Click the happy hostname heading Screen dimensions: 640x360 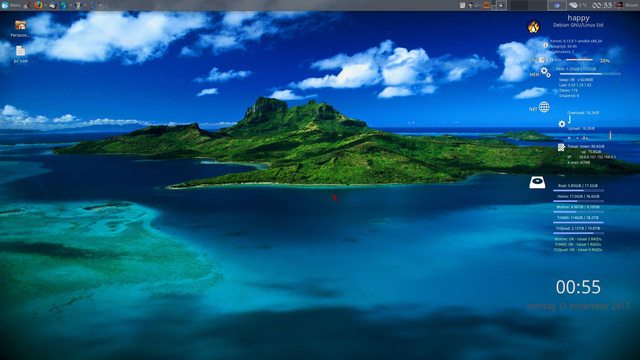578,18
